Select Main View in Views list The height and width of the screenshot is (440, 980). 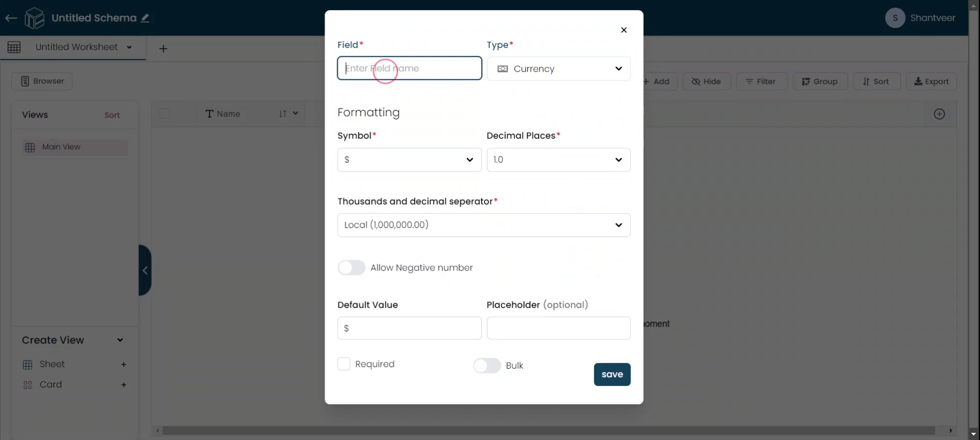[75, 148]
